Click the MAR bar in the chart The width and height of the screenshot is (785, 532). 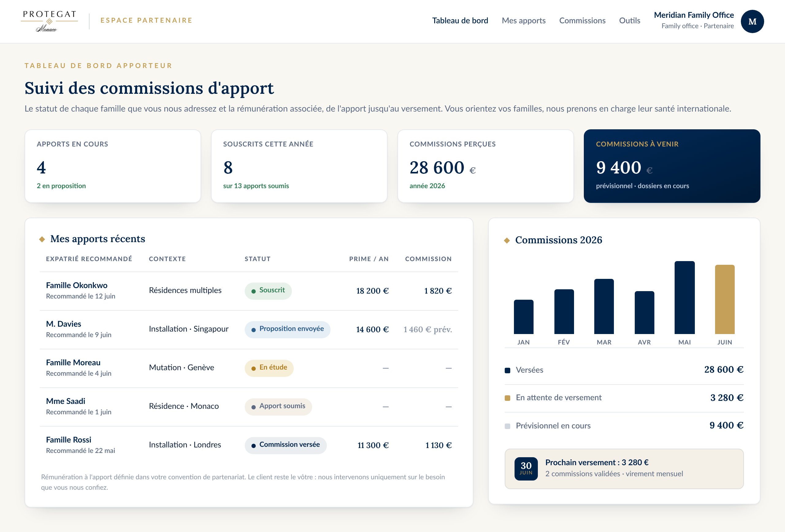[604, 306]
